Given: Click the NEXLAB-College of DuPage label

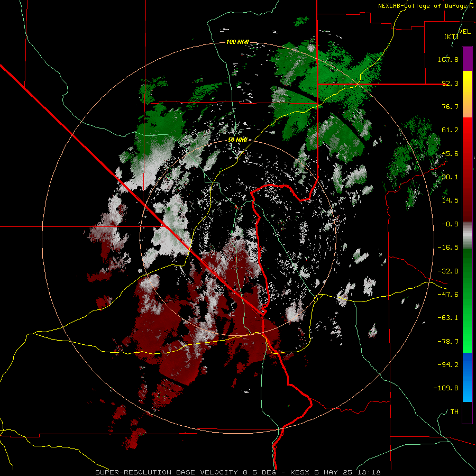Looking at the screenshot, I should pyautogui.click(x=425, y=6).
